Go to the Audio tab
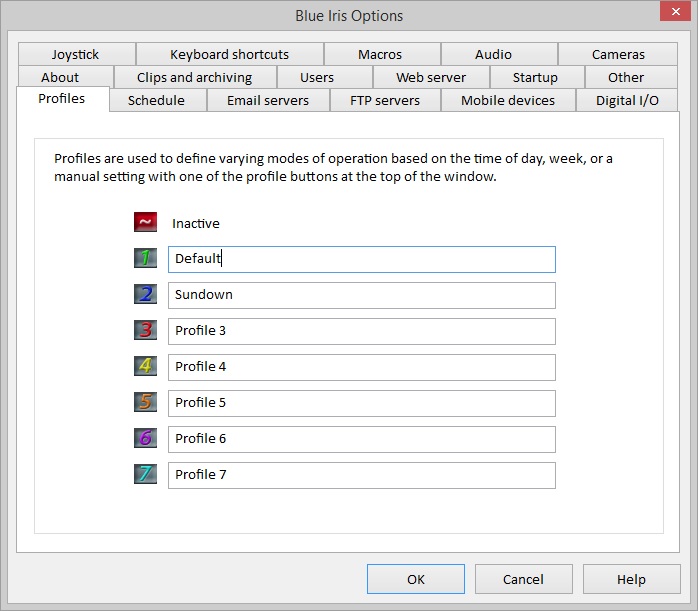This screenshot has height=611, width=698. (499, 54)
